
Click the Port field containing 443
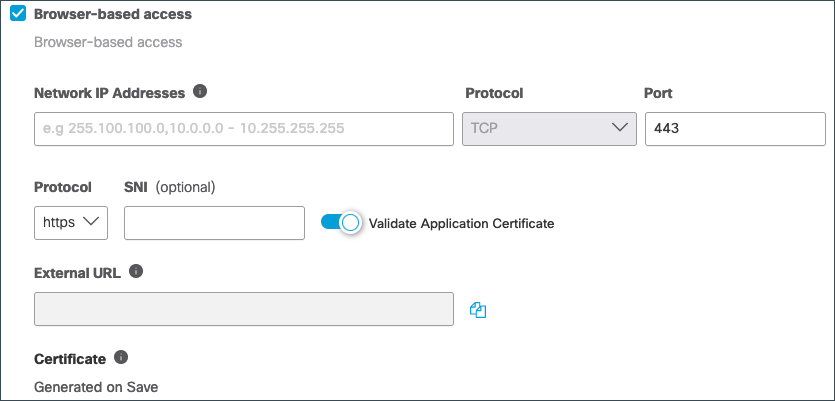tap(735, 129)
